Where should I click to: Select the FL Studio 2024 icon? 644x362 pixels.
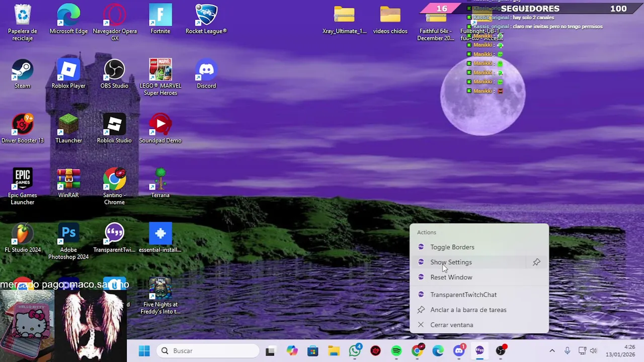pos(23,238)
